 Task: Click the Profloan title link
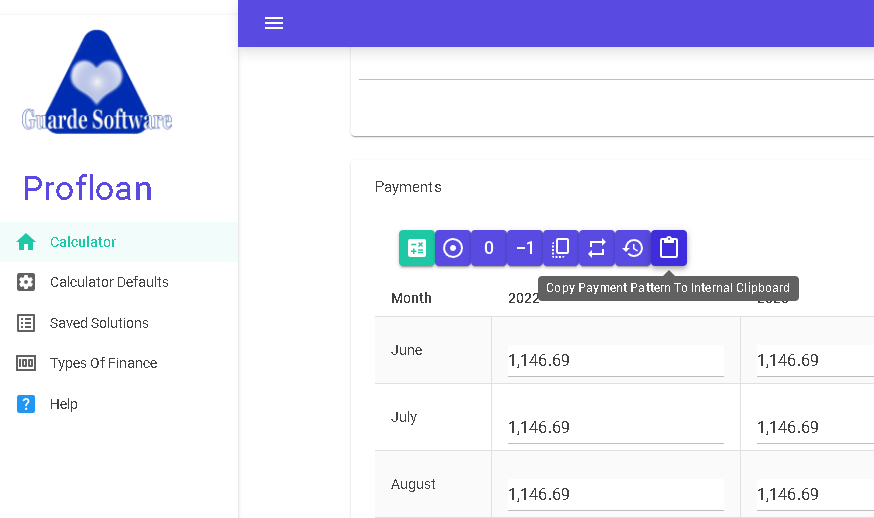pyautogui.click(x=88, y=188)
